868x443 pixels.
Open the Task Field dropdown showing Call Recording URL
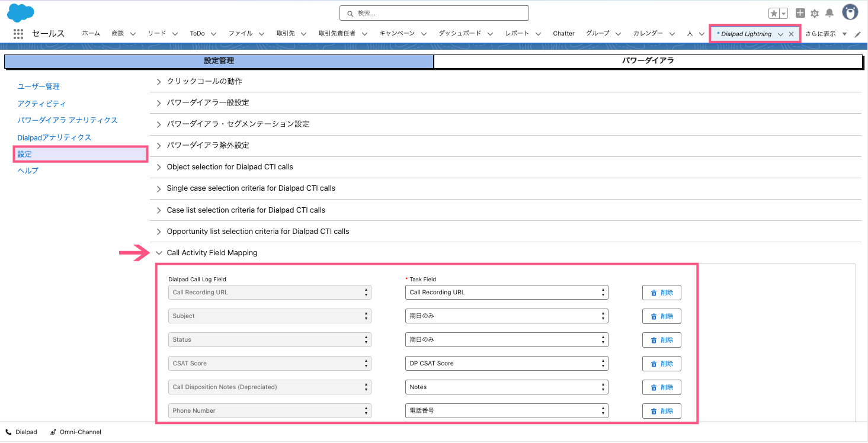pyautogui.click(x=507, y=293)
